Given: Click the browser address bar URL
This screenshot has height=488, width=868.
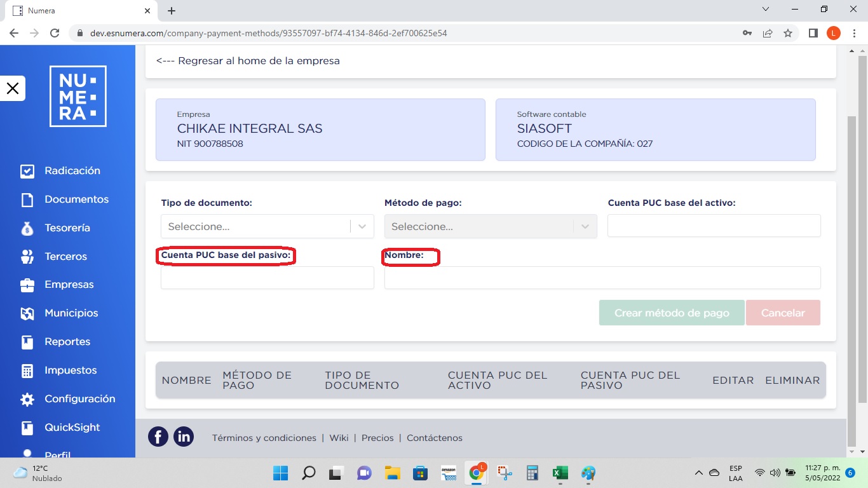Looking at the screenshot, I should tap(269, 33).
